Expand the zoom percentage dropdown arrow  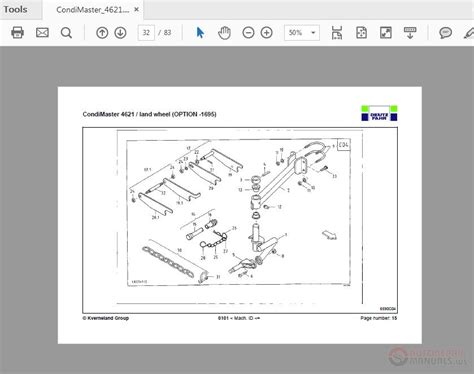(313, 33)
